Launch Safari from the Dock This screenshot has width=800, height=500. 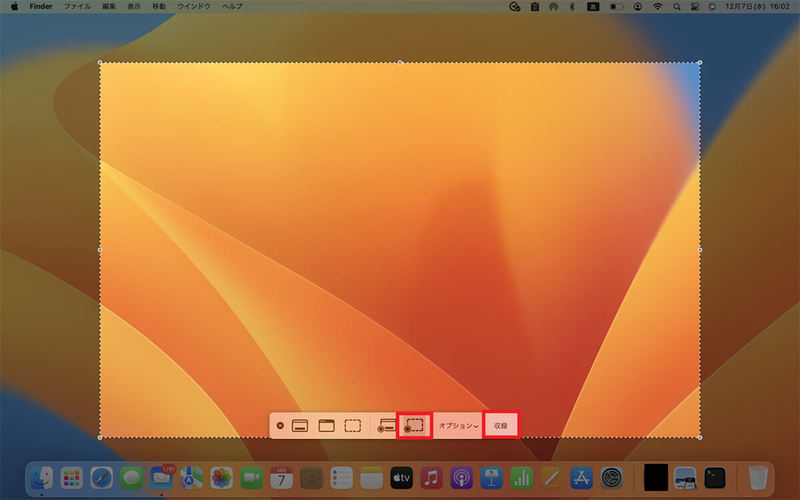click(102, 478)
